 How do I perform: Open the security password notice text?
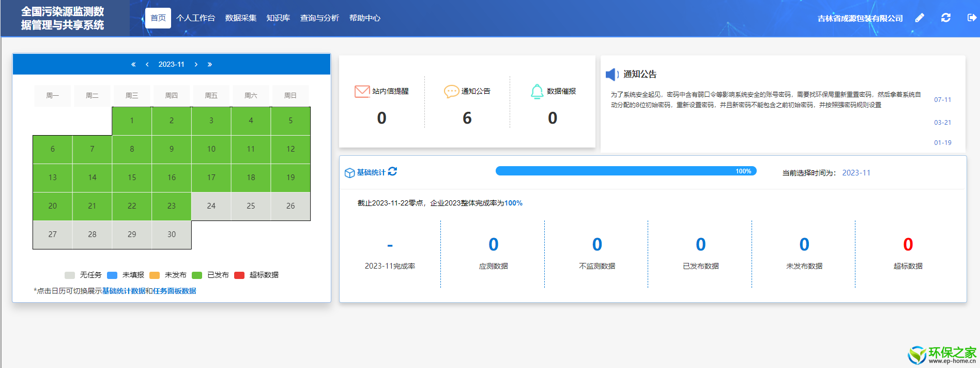[x=765, y=100]
